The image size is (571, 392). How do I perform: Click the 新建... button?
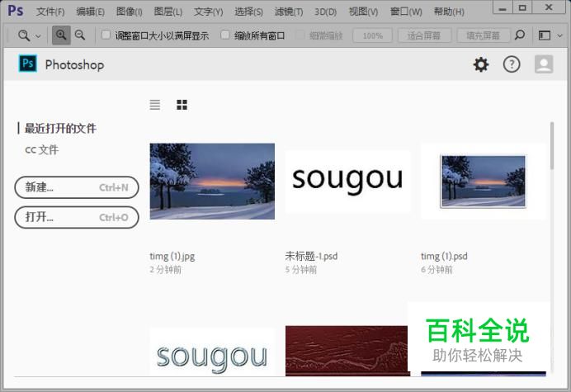(77, 187)
